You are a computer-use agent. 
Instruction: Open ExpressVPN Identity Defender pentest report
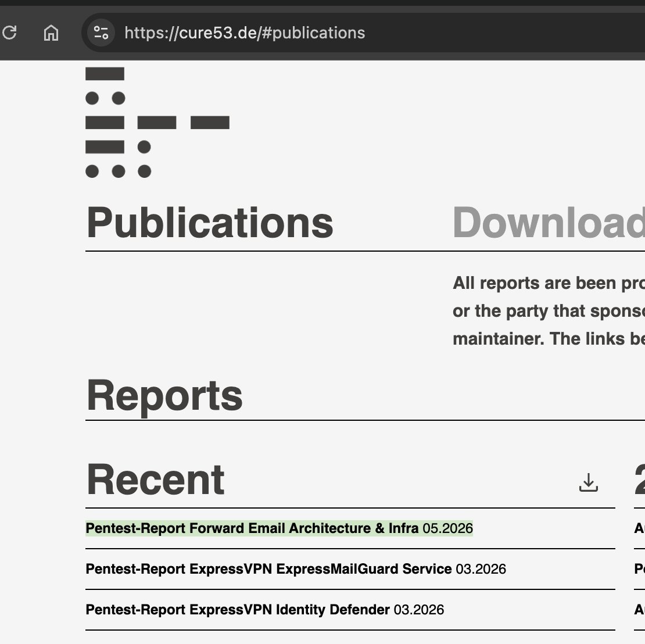264,610
